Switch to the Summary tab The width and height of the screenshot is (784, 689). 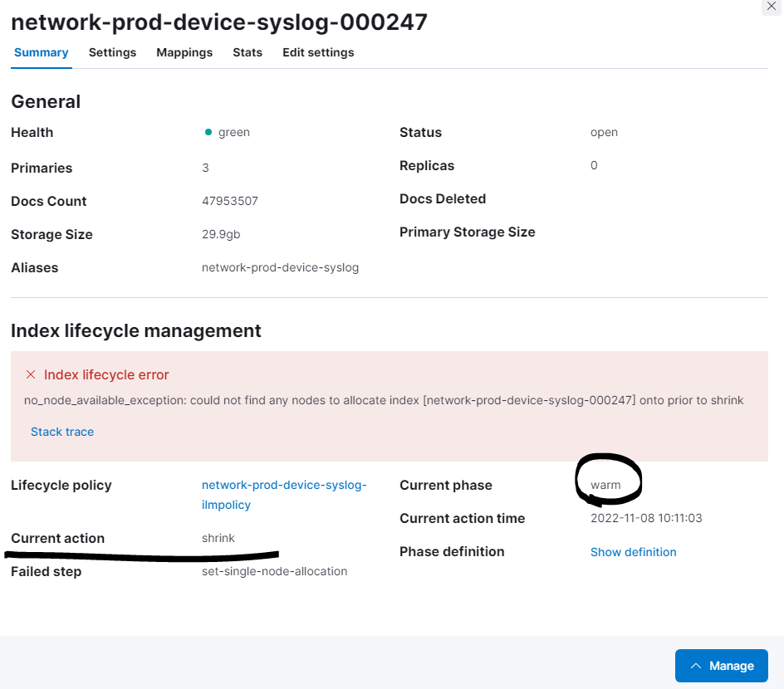point(41,52)
